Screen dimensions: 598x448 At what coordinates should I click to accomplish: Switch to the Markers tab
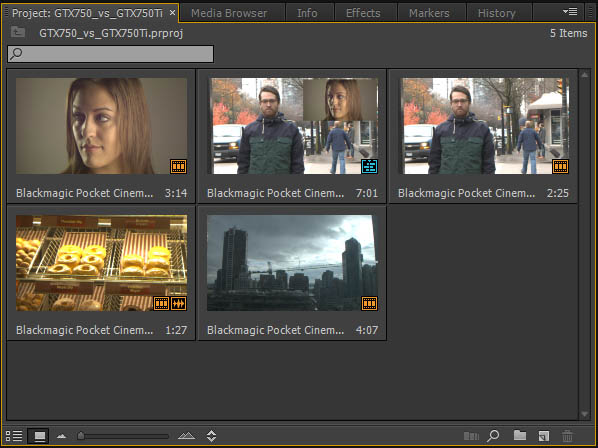(x=429, y=13)
